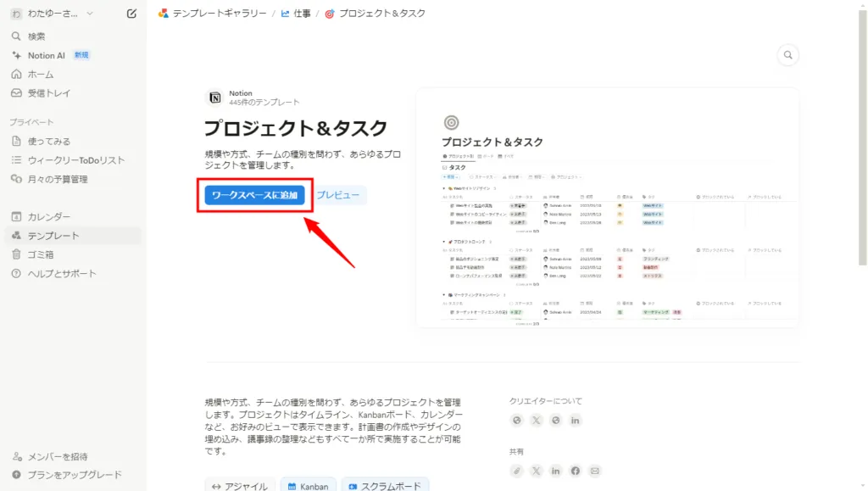Open creator's LinkedIn under クリエイターについて

coord(576,420)
